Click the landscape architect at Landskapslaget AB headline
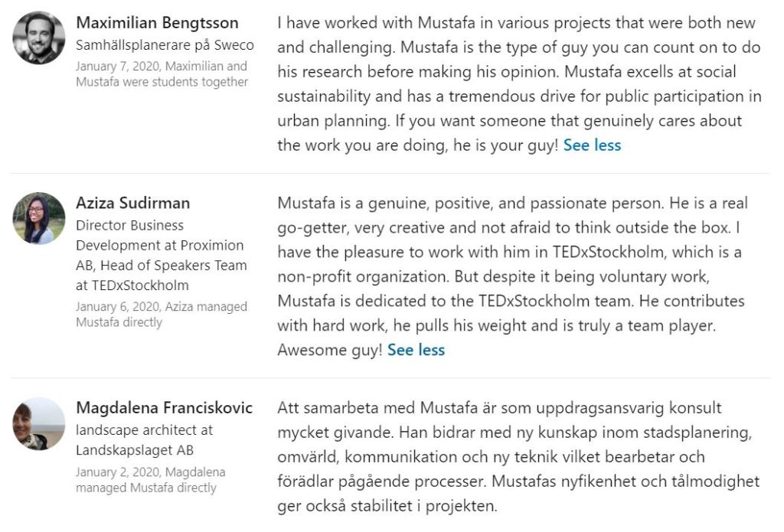Image resolution: width=784 pixels, height=532 pixels. click(145, 440)
